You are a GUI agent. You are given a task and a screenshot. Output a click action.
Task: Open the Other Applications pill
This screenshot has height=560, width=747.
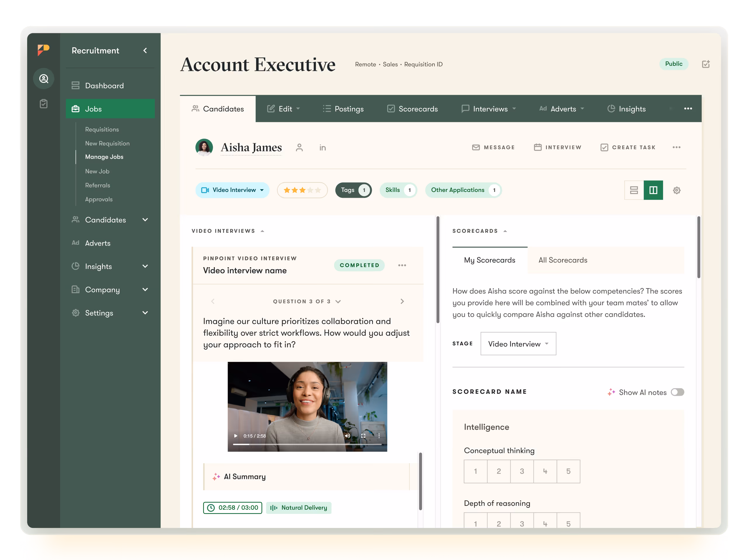[x=463, y=190]
